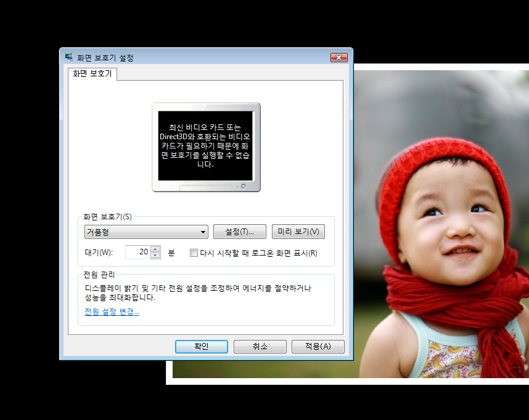The width and height of the screenshot is (529, 420).
Task: Click the 미리 보기(V) button
Action: (x=298, y=232)
